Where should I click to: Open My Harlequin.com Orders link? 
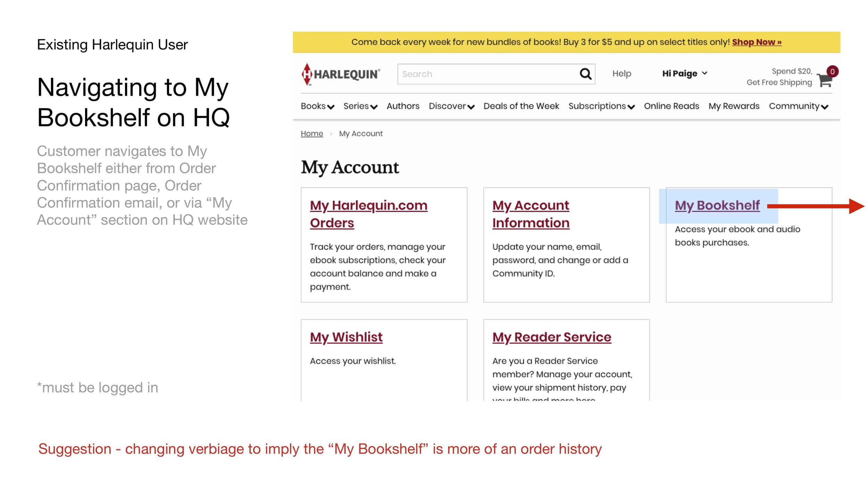point(368,214)
